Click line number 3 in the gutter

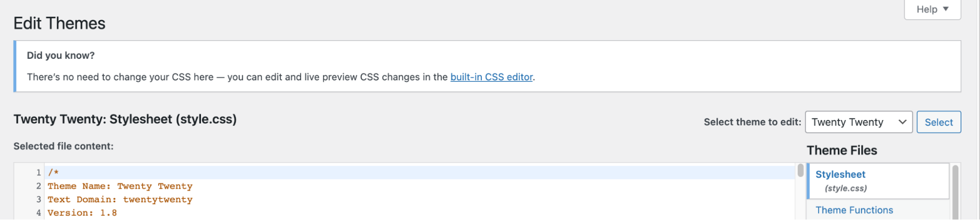(38, 199)
